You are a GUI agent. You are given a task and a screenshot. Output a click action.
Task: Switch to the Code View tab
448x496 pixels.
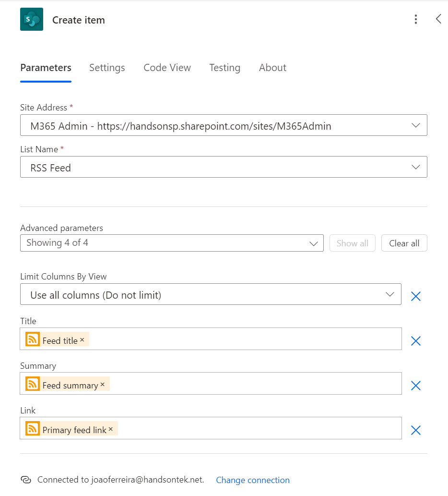(167, 68)
